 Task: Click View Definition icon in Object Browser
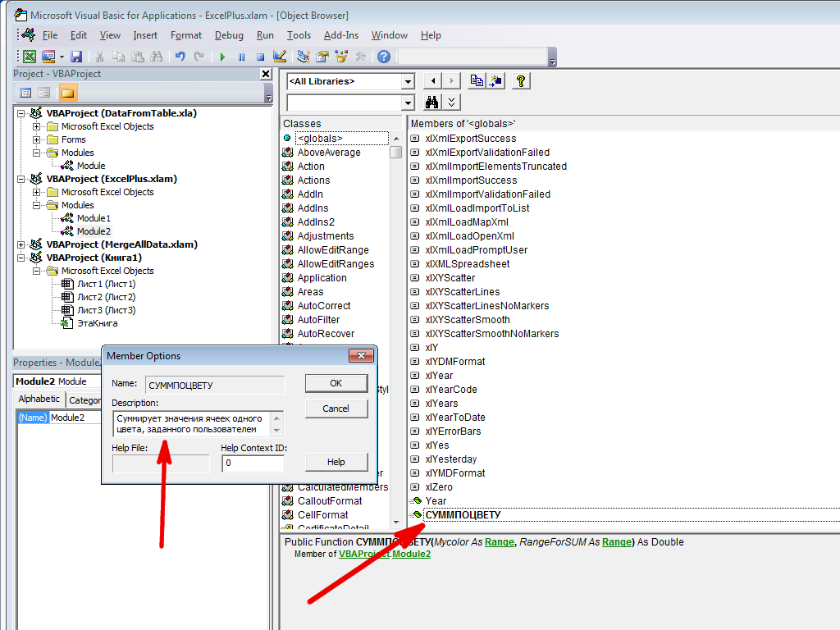tap(495, 81)
